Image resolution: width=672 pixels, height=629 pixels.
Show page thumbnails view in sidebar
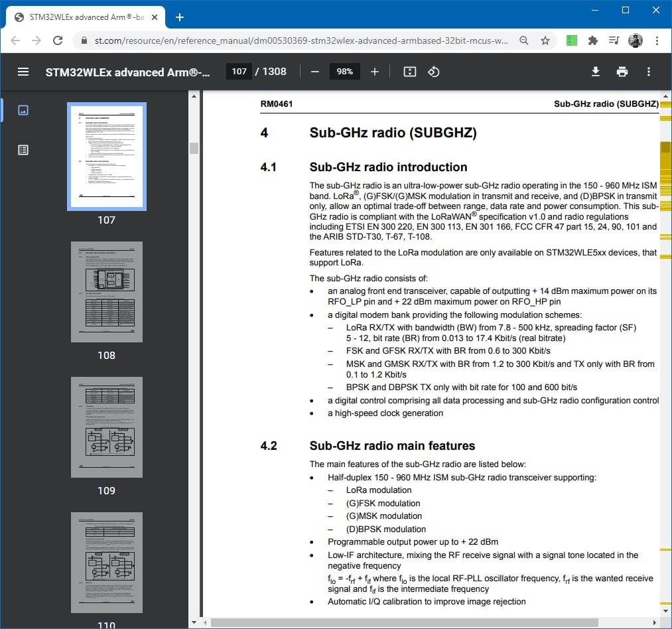23,110
